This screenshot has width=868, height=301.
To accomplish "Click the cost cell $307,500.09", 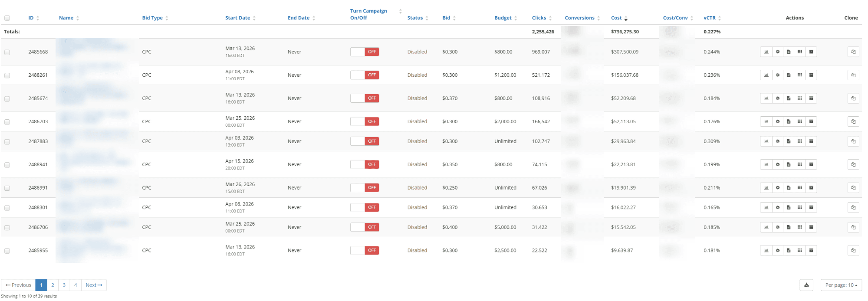I will (x=625, y=52).
